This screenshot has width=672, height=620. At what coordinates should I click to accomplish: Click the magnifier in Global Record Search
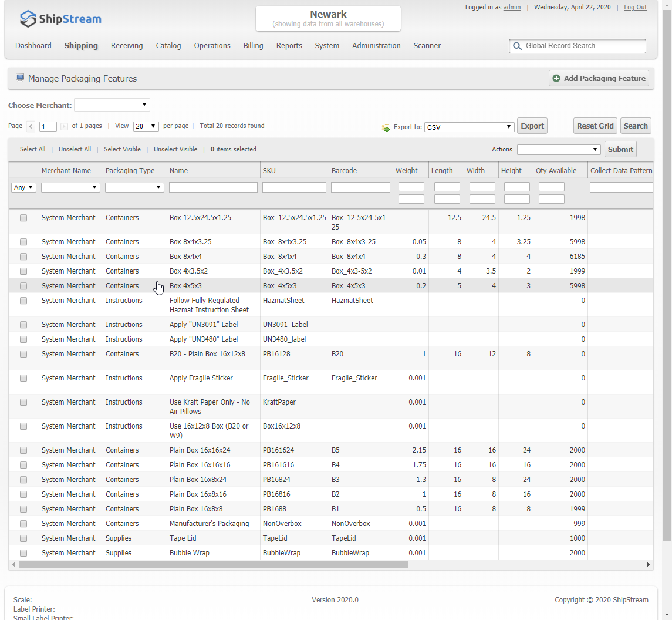[517, 46]
